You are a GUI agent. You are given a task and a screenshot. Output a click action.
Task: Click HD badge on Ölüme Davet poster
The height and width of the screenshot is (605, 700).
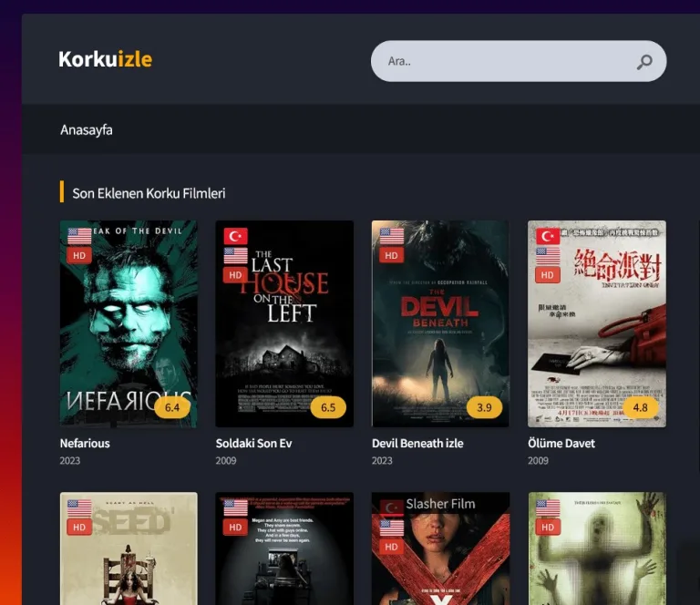pos(547,275)
